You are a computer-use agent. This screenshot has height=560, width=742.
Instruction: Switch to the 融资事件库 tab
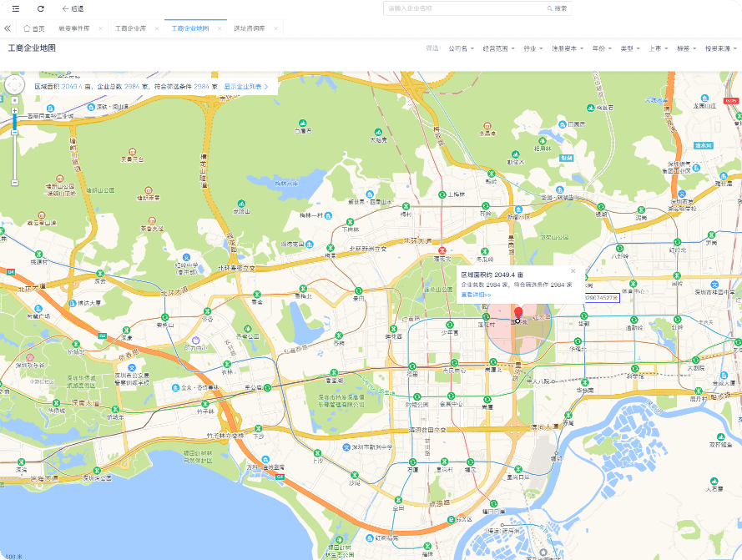pos(73,28)
